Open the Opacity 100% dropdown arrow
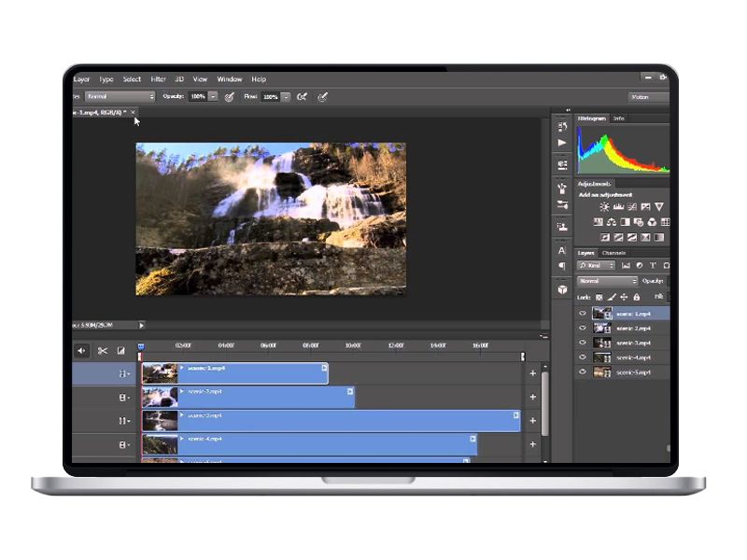 [213, 96]
